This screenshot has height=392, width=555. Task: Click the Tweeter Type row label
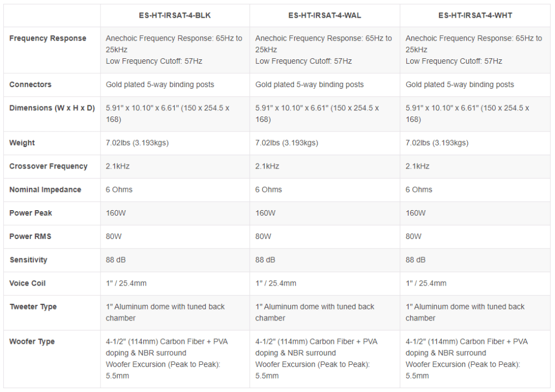coord(33,307)
